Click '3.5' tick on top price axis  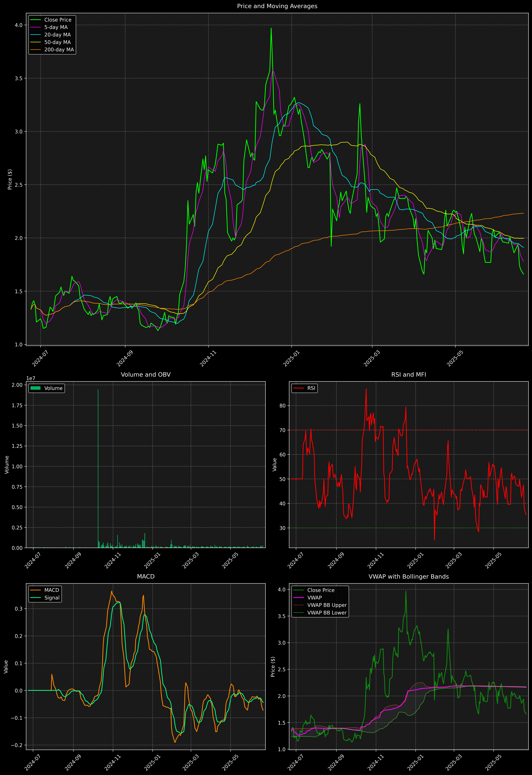pos(19,78)
